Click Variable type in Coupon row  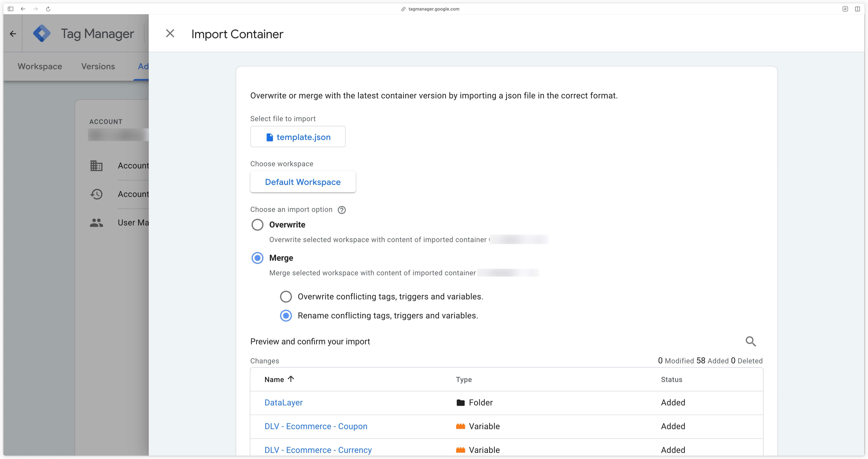tap(484, 426)
